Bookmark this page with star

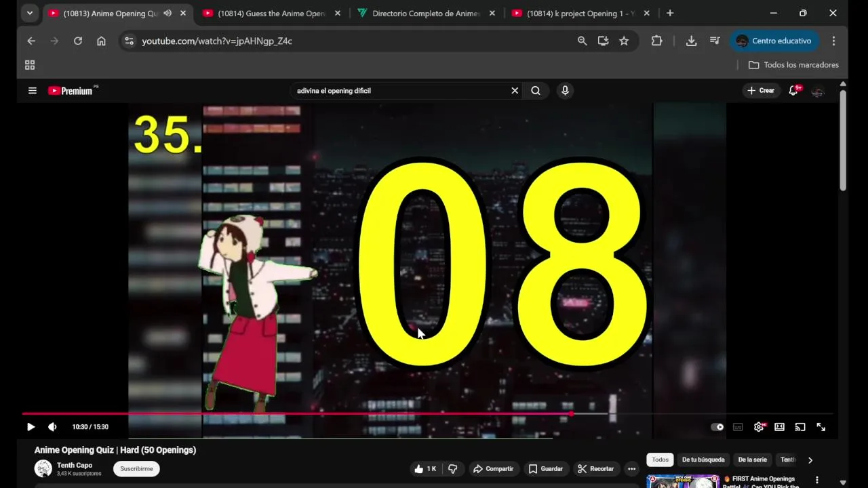coord(624,41)
